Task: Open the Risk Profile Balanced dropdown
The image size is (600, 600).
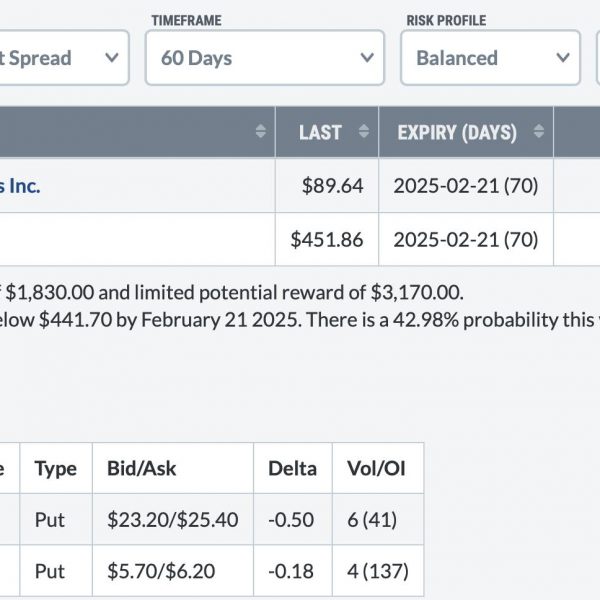Action: click(x=490, y=58)
